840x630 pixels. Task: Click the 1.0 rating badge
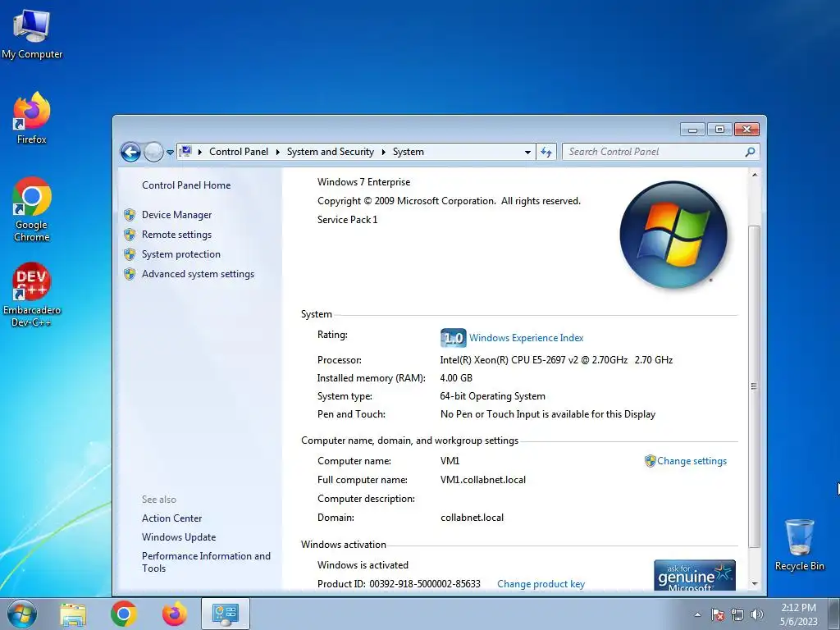click(453, 338)
